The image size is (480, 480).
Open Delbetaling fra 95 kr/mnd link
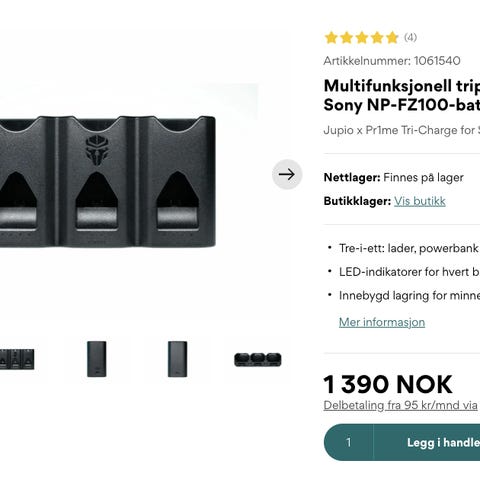click(x=401, y=405)
